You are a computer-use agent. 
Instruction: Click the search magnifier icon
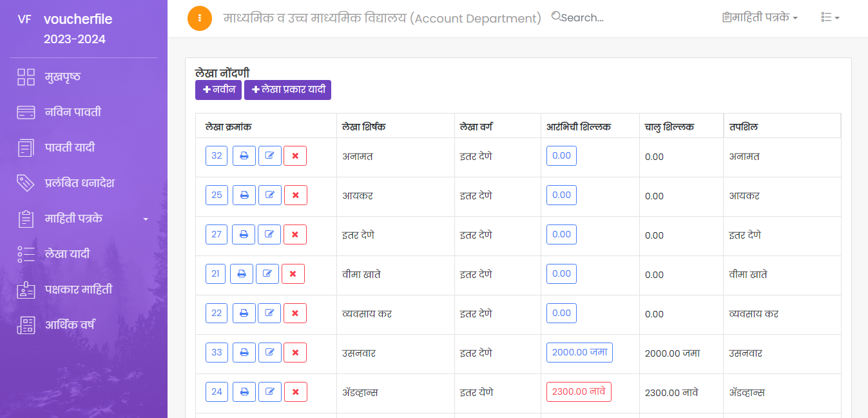pos(556,17)
